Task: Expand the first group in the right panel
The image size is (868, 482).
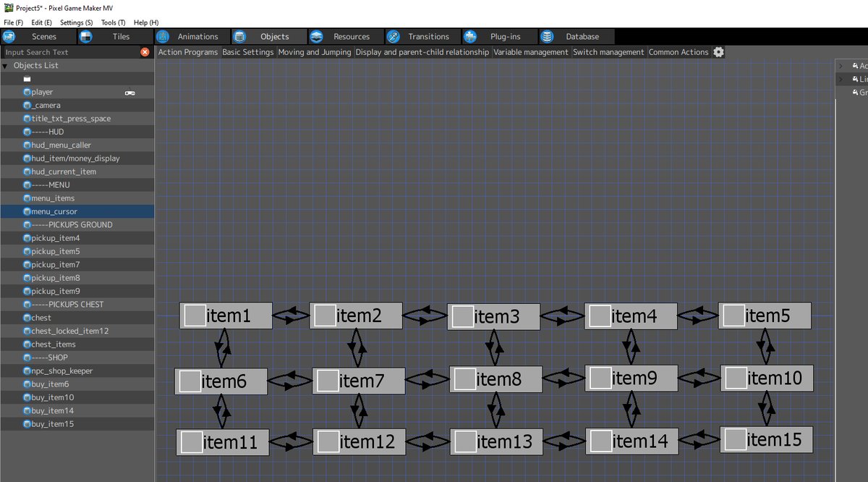Action: [840, 65]
